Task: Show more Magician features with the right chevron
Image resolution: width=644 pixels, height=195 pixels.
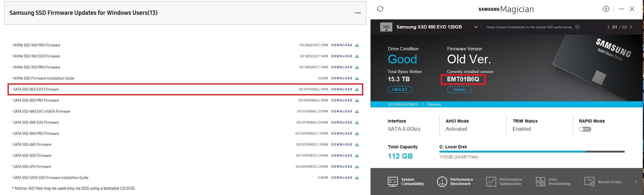Action: (x=636, y=182)
